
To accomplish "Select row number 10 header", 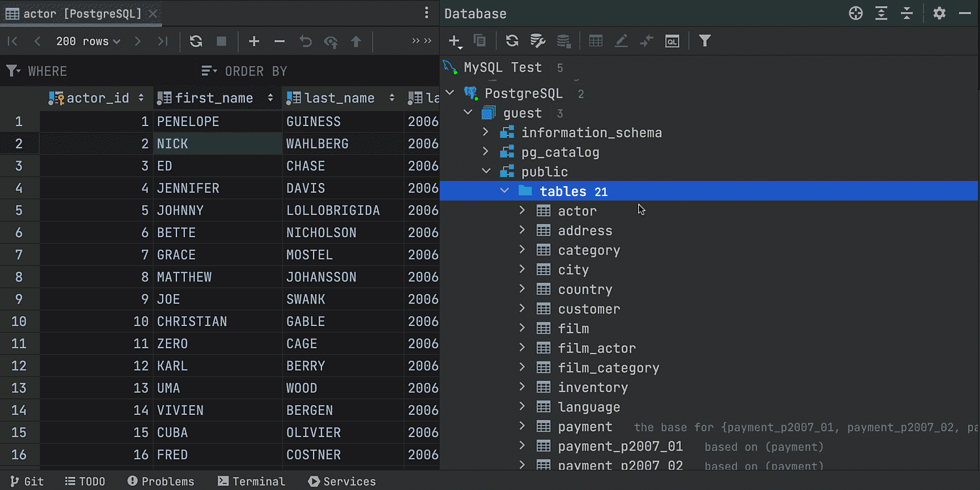I will [20, 321].
